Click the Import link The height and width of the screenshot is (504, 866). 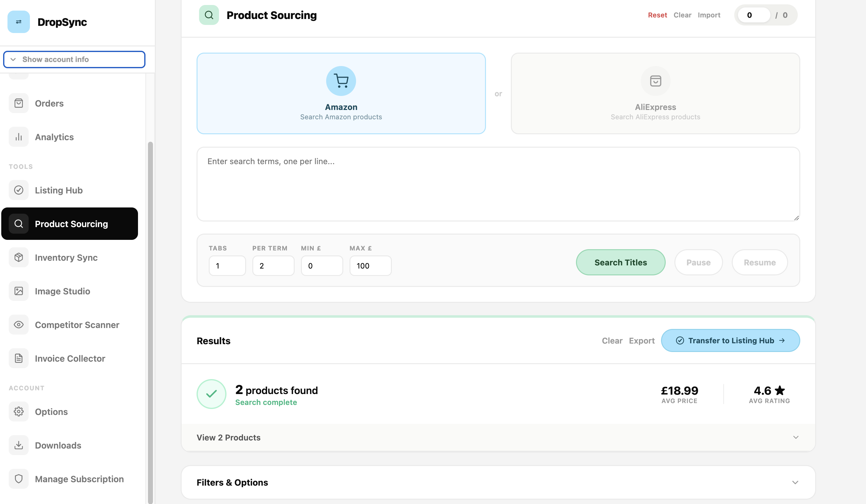709,15
